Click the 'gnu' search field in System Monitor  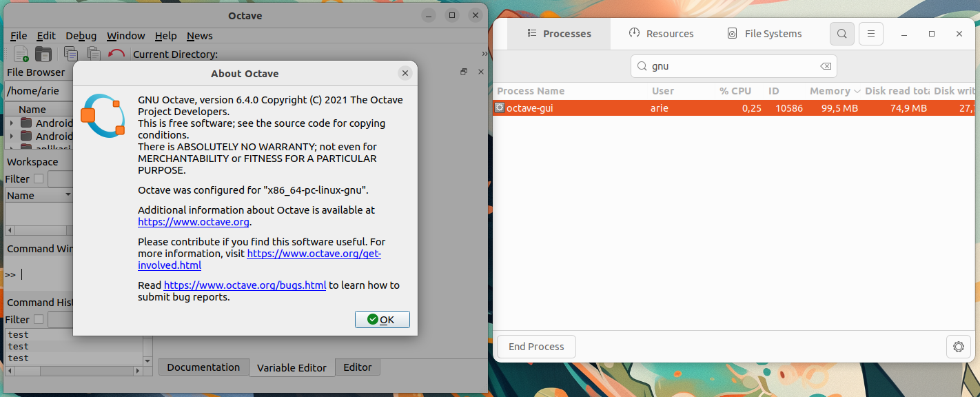pos(733,66)
